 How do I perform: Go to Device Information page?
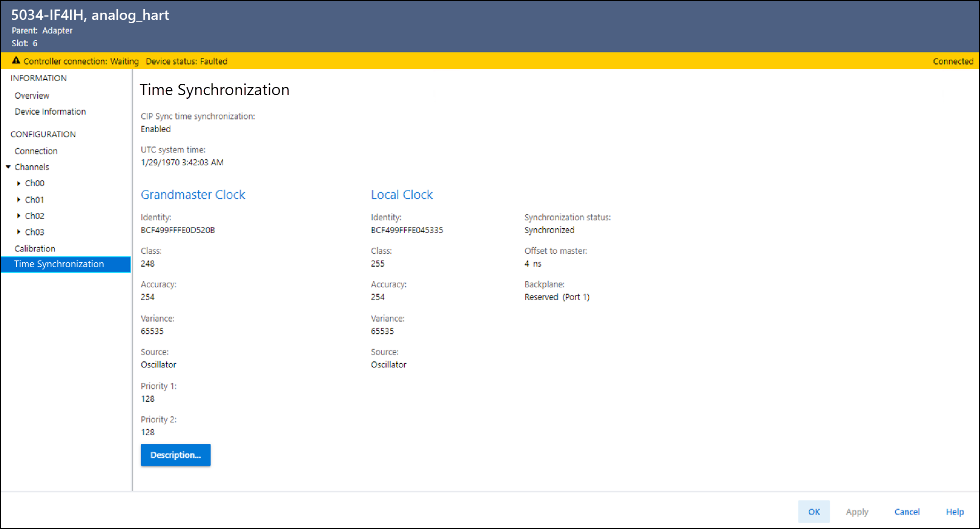click(50, 112)
